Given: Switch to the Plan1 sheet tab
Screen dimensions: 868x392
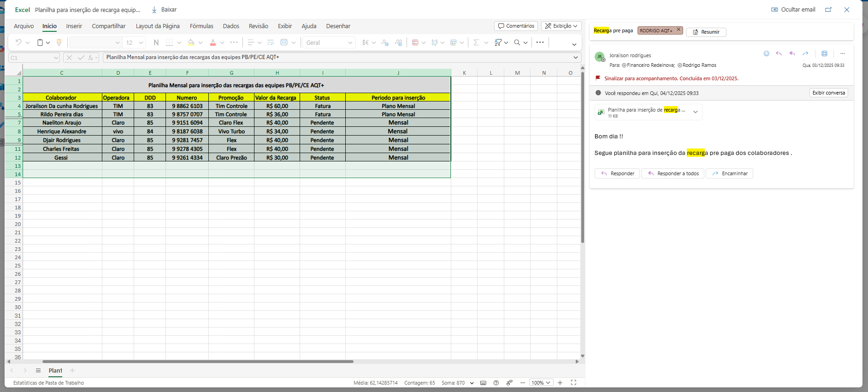Looking at the screenshot, I should (x=55, y=370).
